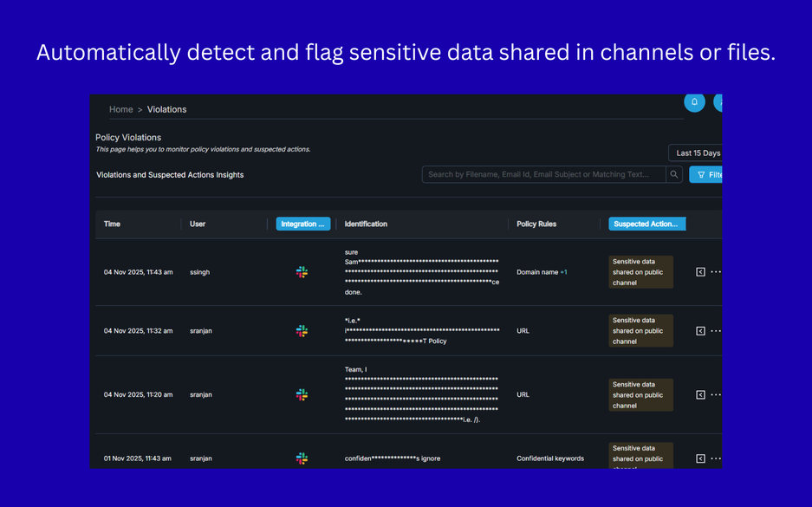Click the Slack icon in the 11:32 am row

(x=302, y=331)
